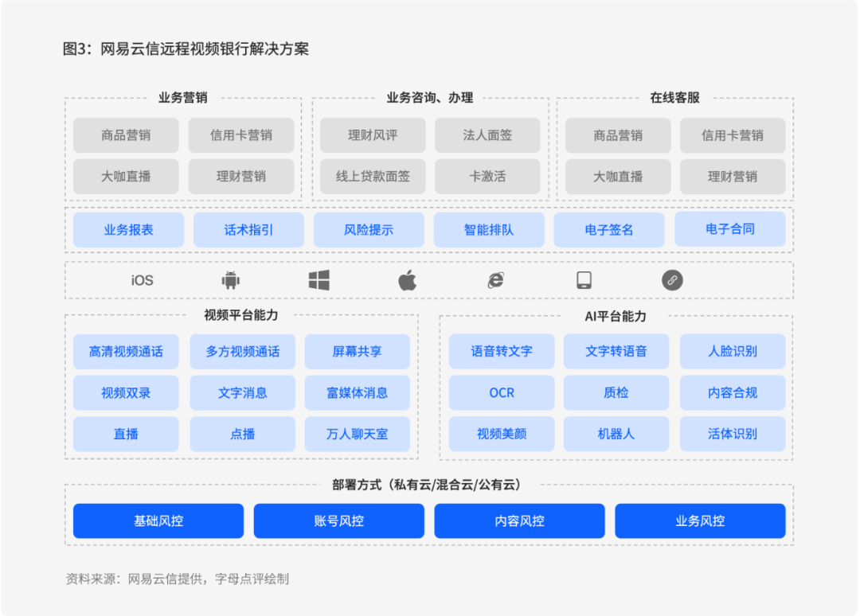Click the tablet device icon
The height and width of the screenshot is (616, 860).
tap(584, 280)
